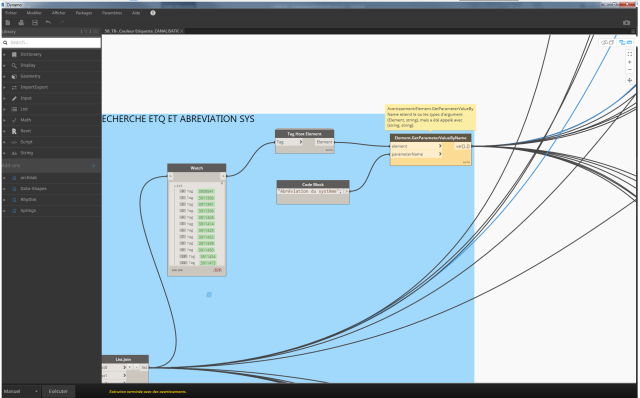Select the Tag.Host Element node header
Image resolution: width=640 pixels, height=398 pixels.
[304, 133]
